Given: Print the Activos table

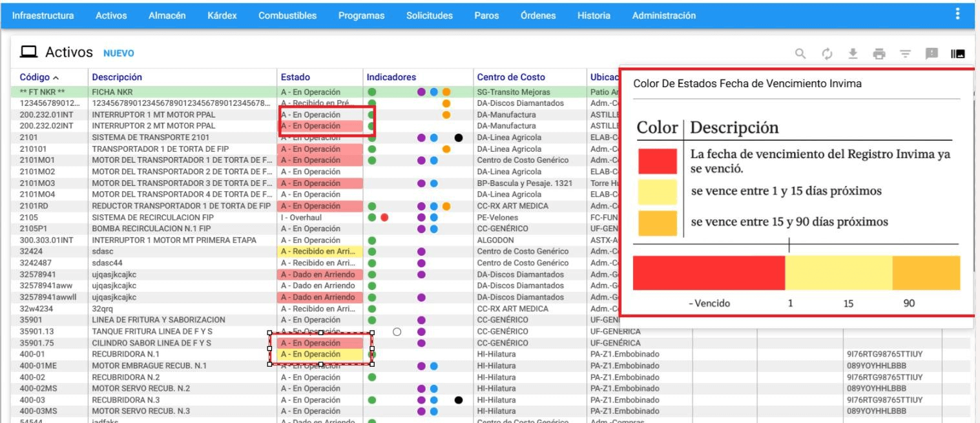Looking at the screenshot, I should 879,53.
